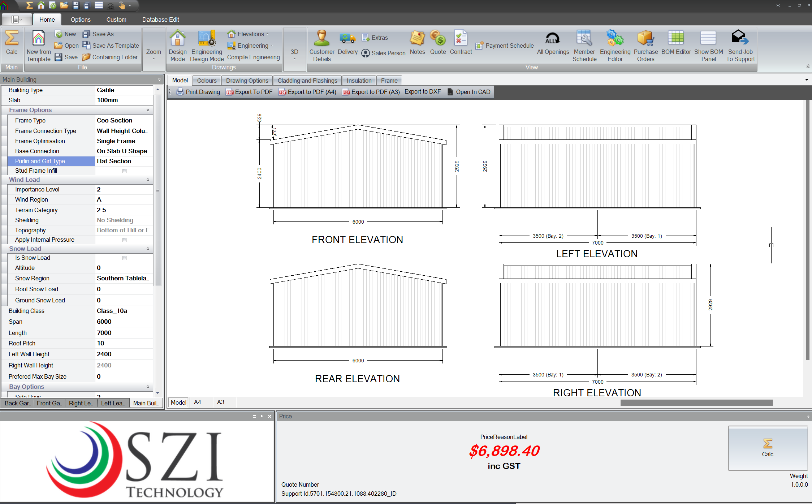This screenshot has width=812, height=504.
Task: Send Job To Support
Action: (x=740, y=46)
